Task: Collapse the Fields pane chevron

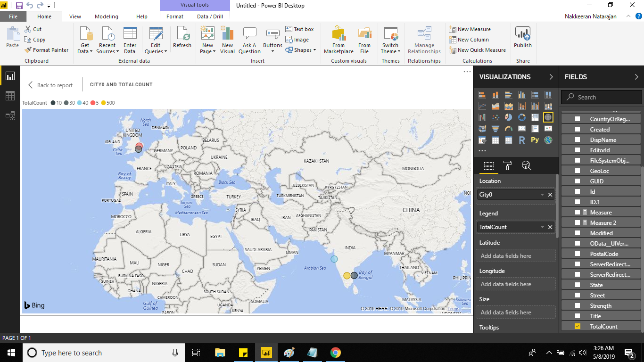Action: pyautogui.click(x=636, y=77)
